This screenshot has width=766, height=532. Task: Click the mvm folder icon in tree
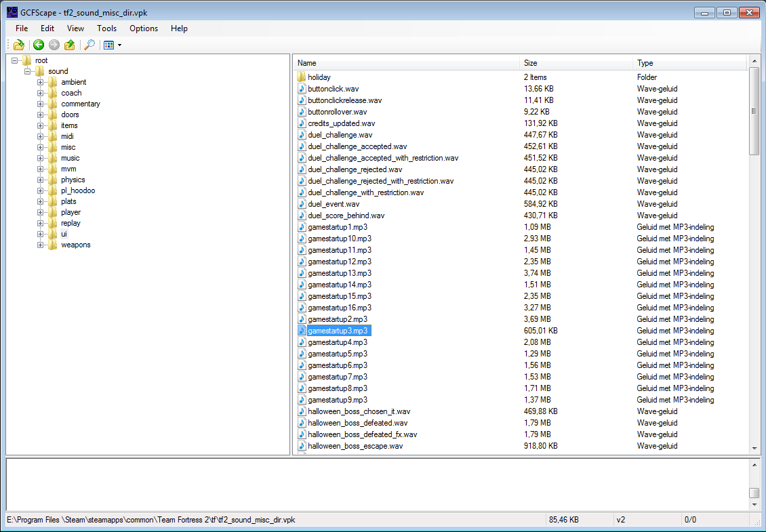pyautogui.click(x=53, y=169)
